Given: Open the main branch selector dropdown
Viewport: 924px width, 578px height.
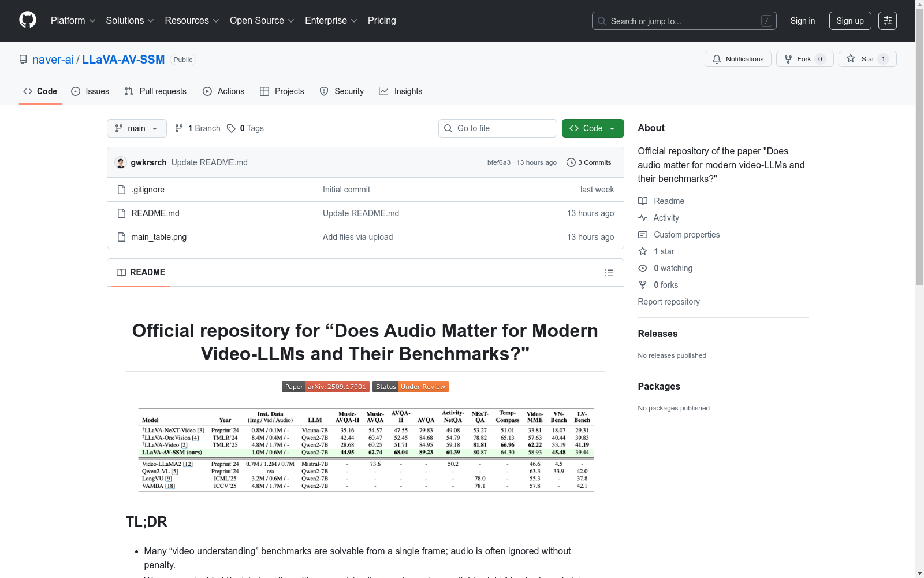Looking at the screenshot, I should [x=137, y=128].
